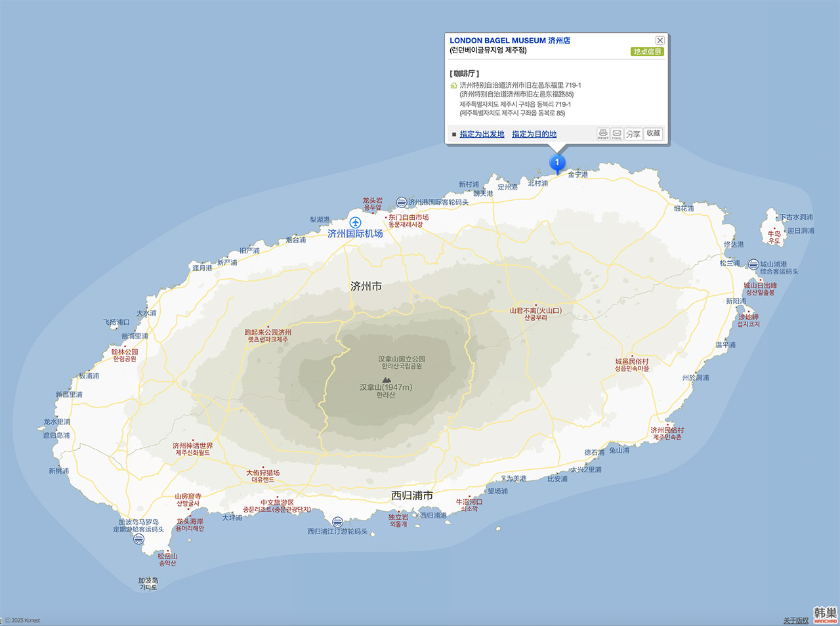Click the ferry icon below 加波岛马罗岛
Image resolution: width=840 pixels, height=626 pixels.
point(138,539)
